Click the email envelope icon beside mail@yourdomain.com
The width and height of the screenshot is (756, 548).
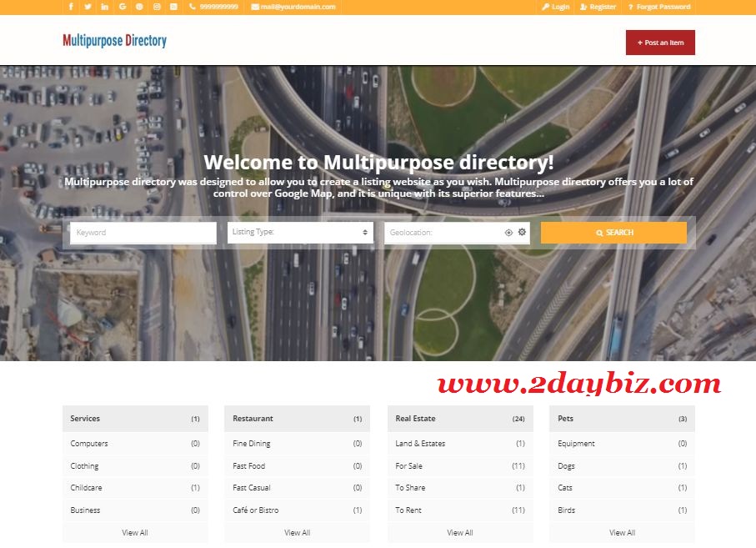[x=256, y=7]
